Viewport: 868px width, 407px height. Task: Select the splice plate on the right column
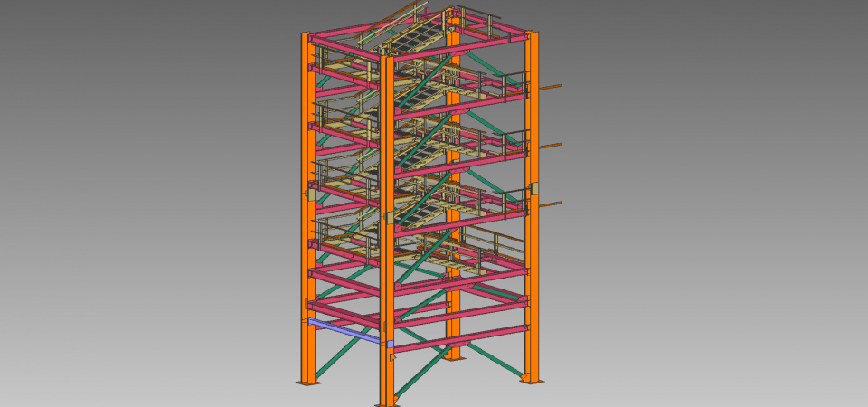pyautogui.click(x=533, y=188)
